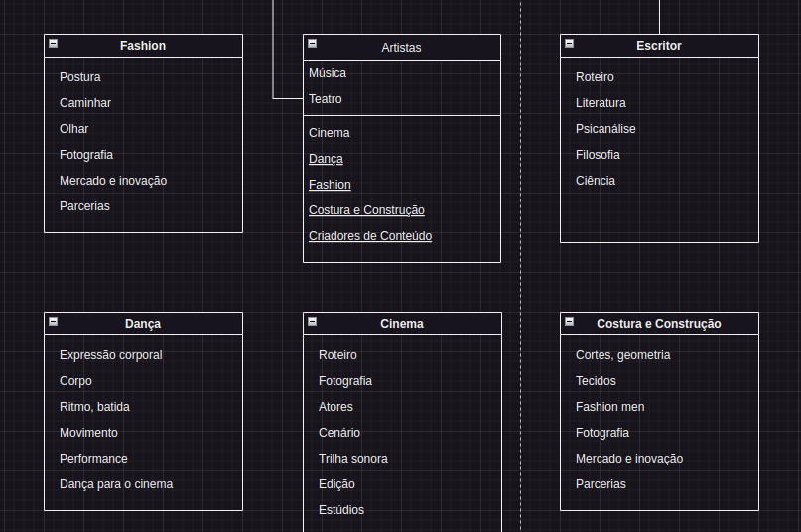Image resolution: width=801 pixels, height=532 pixels.
Task: Select Mercado e inovação in Fashion box
Action: (x=113, y=181)
